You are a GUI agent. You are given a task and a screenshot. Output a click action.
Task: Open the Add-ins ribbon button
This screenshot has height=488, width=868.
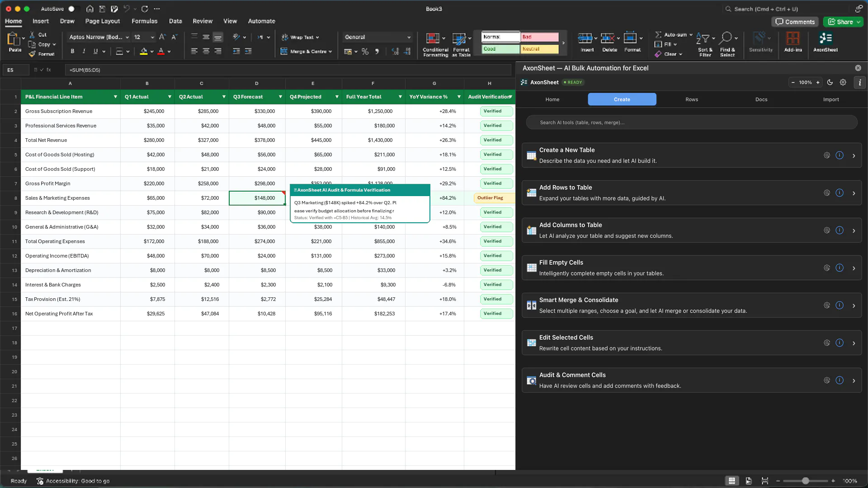[x=793, y=42]
